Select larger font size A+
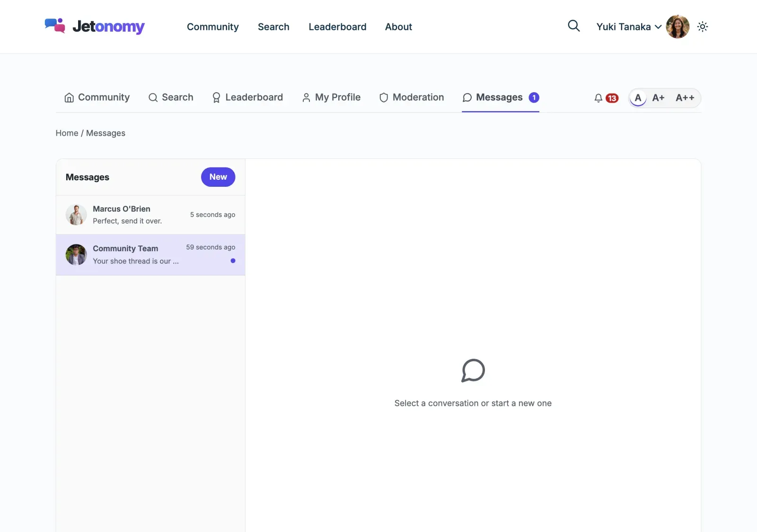Screen dimensions: 757x532 [x=658, y=98]
